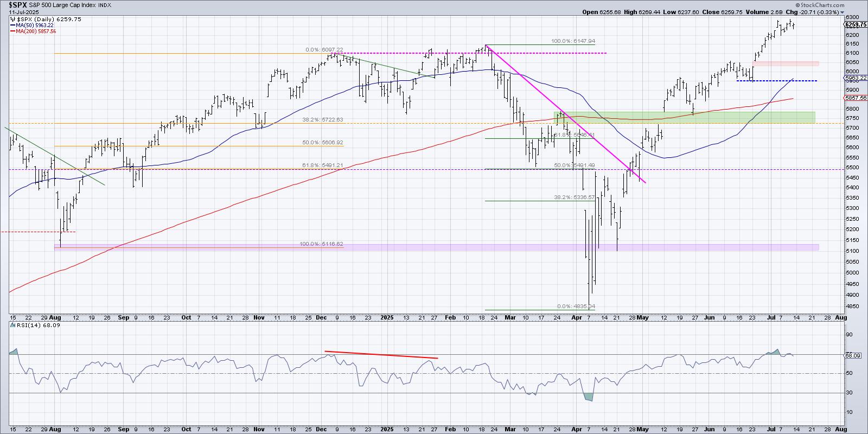Click the blue 5963.22 MA axis label
Viewport: 868px width, 434px height.
click(x=856, y=78)
